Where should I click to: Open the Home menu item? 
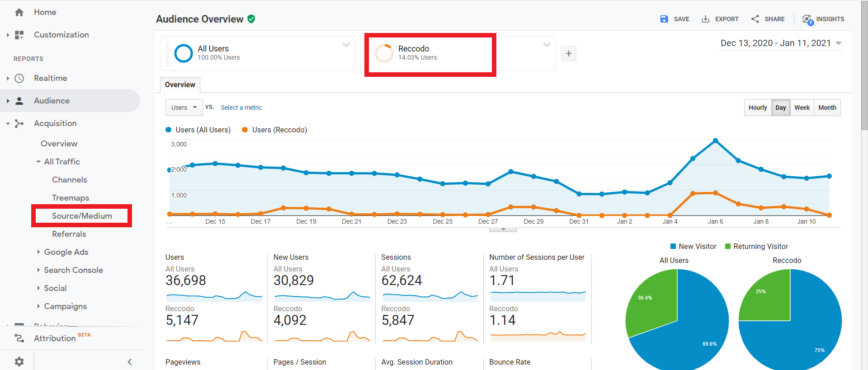pos(45,12)
